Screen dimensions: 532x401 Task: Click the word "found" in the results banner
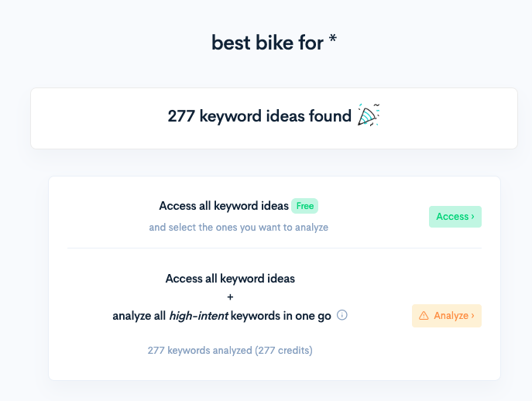pyautogui.click(x=331, y=116)
